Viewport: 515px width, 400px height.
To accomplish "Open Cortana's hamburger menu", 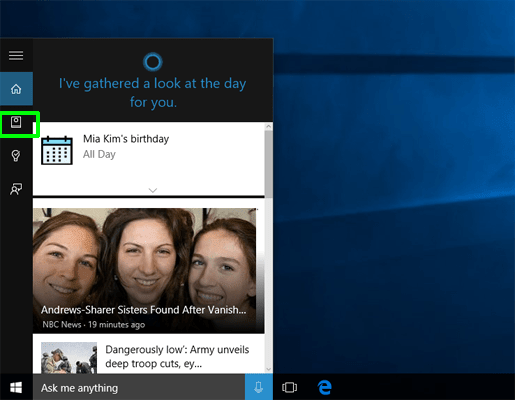I will click(16, 55).
